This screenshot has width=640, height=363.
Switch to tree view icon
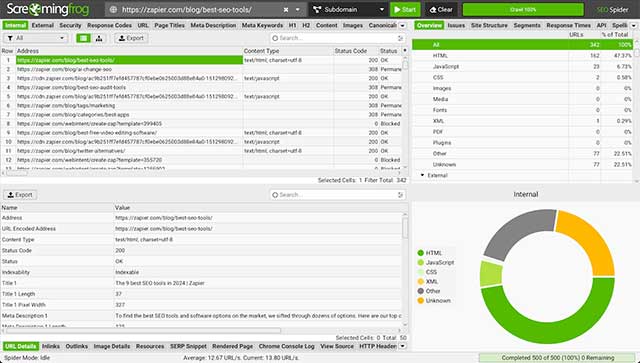99,38
